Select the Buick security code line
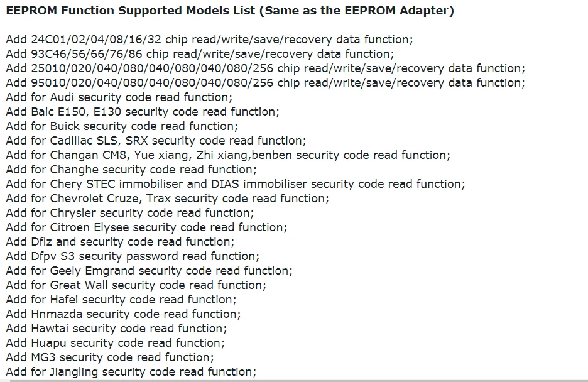 click(x=122, y=126)
